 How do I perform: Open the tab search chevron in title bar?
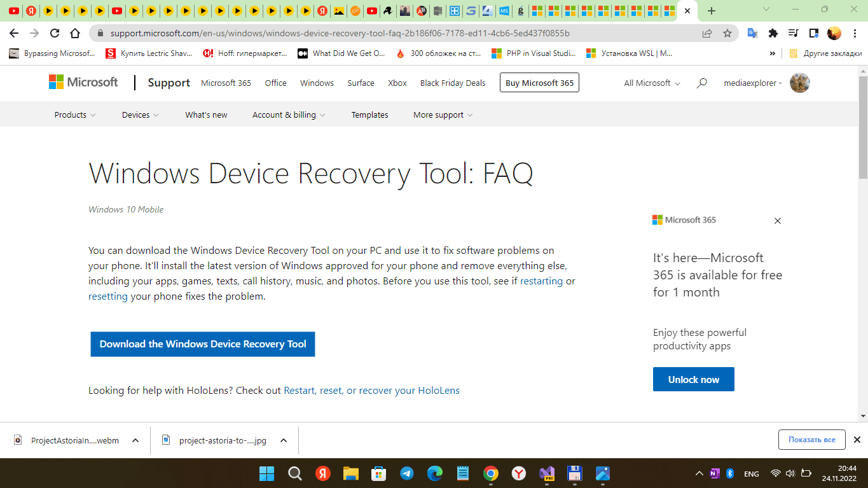click(766, 10)
